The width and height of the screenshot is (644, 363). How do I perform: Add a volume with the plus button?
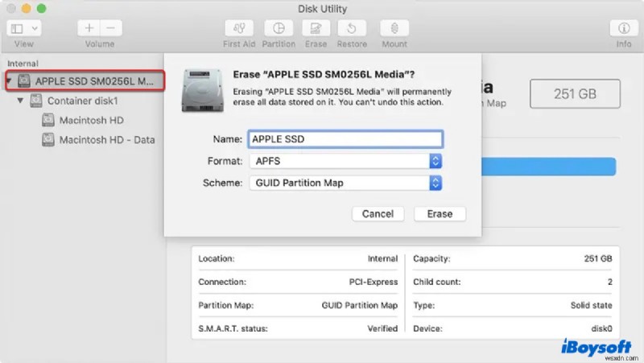tap(89, 28)
